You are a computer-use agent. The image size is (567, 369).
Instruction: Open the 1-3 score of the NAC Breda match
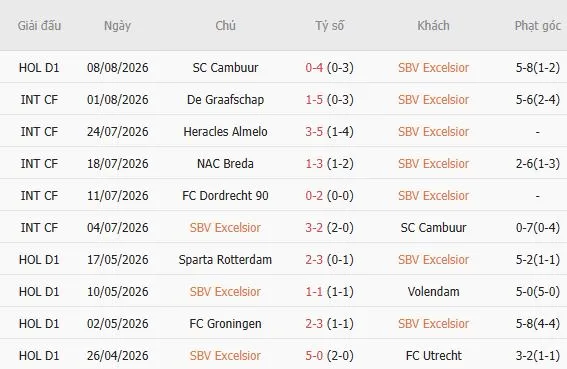(x=314, y=164)
